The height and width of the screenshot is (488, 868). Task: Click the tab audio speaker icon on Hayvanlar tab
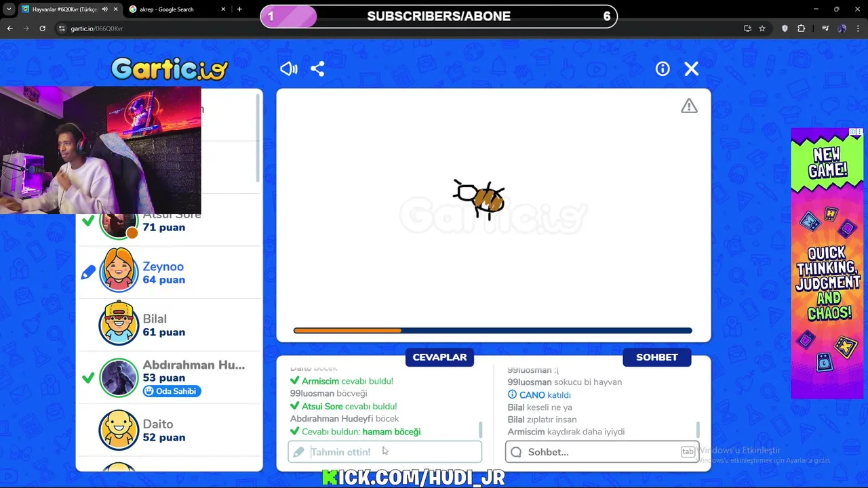point(104,9)
